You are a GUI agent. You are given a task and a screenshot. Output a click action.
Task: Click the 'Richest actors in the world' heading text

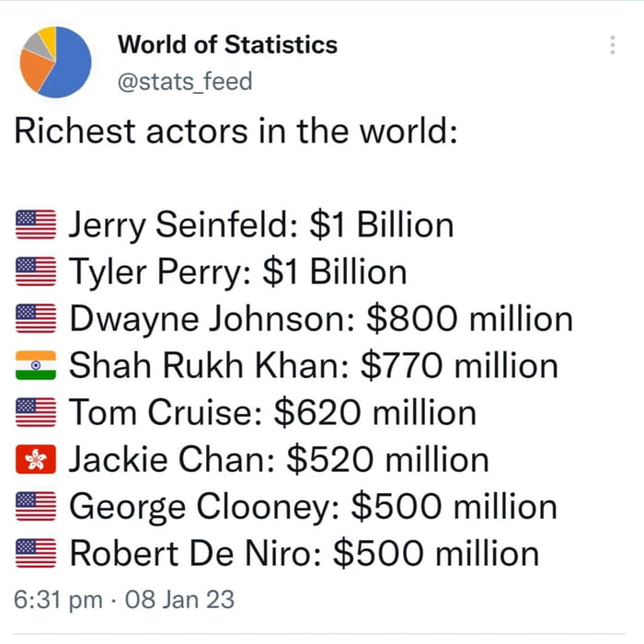(236, 132)
